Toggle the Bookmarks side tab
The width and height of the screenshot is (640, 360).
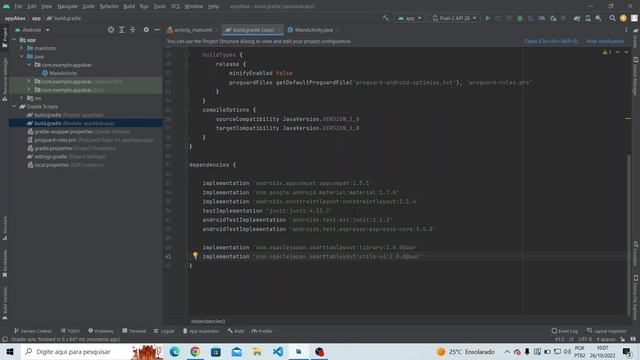pyautogui.click(x=4, y=264)
